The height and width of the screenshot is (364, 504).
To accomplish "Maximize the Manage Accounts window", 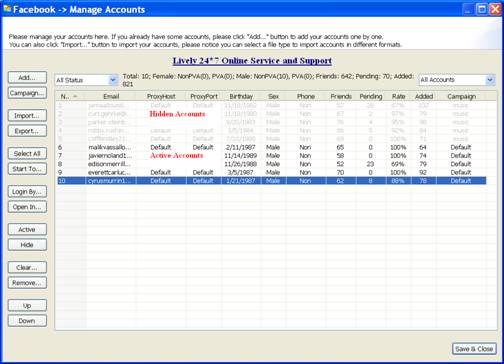I will (482, 9).
